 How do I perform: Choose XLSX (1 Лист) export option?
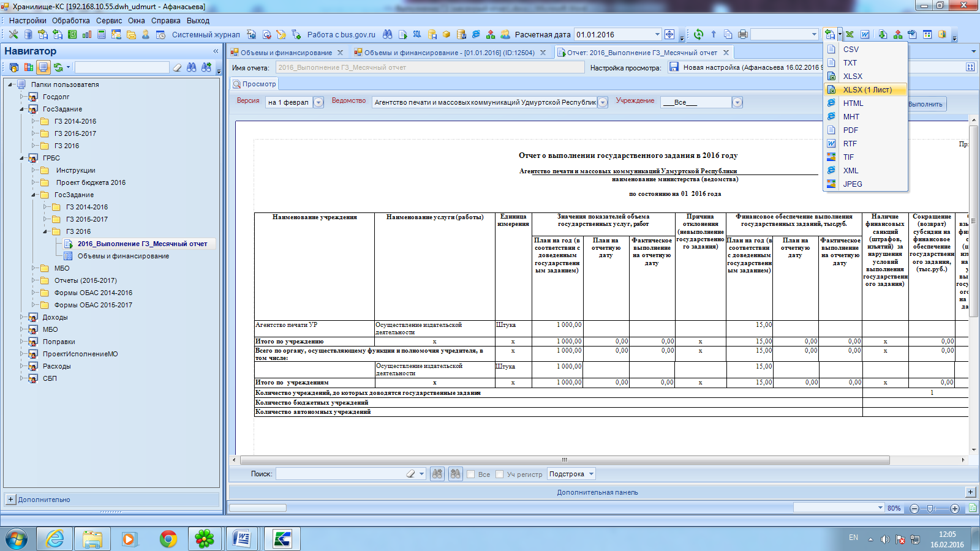click(x=867, y=90)
